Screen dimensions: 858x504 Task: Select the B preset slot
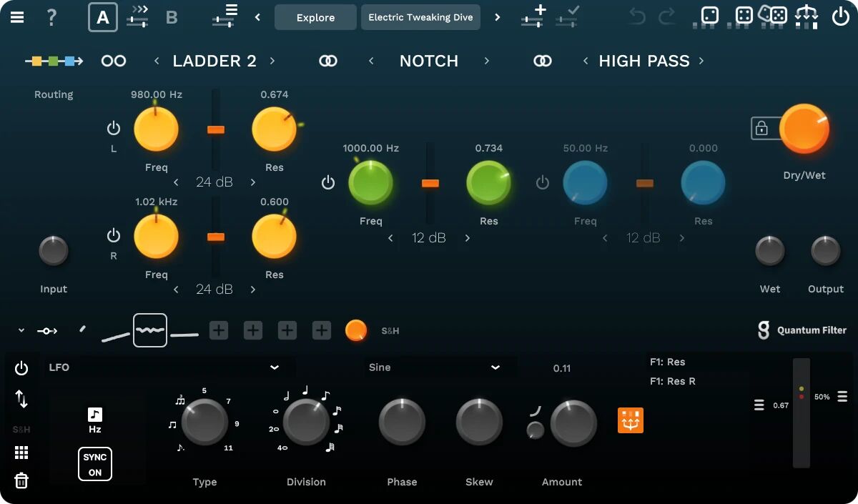tap(172, 17)
